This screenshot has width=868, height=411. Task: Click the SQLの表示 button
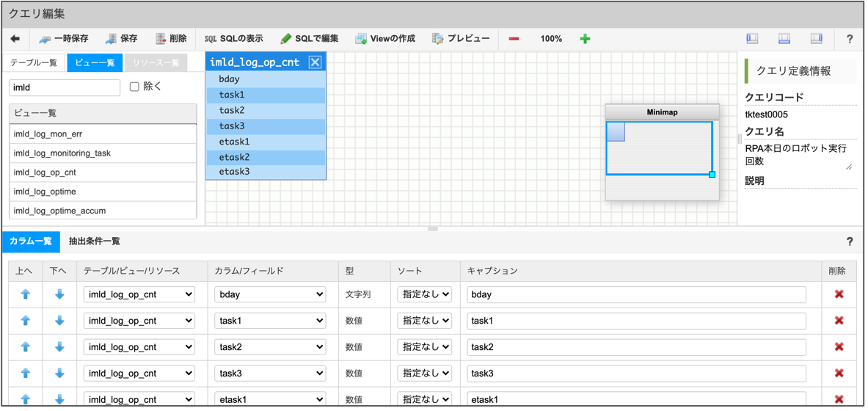click(x=233, y=39)
